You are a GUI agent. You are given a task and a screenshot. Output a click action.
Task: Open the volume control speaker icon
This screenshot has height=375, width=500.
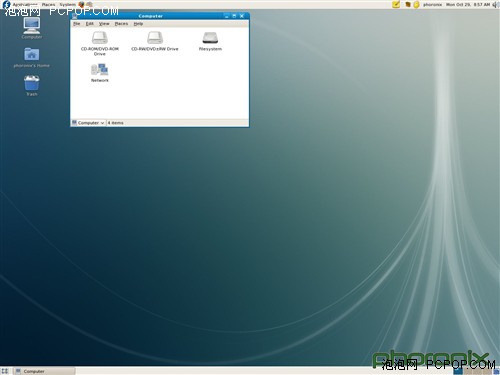point(495,5)
